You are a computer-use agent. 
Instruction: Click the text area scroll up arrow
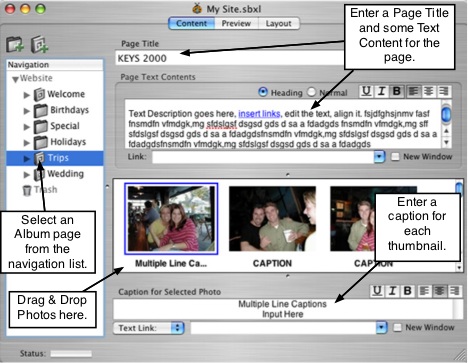(446, 131)
